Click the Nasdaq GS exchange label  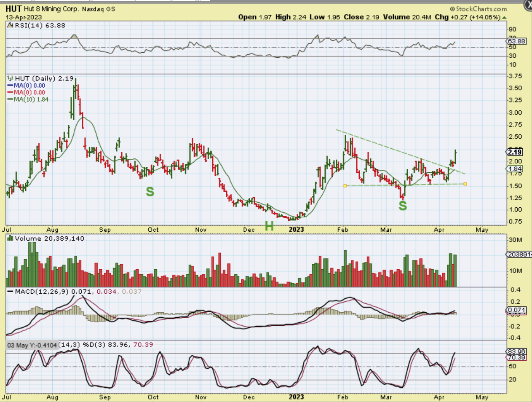(98, 9)
